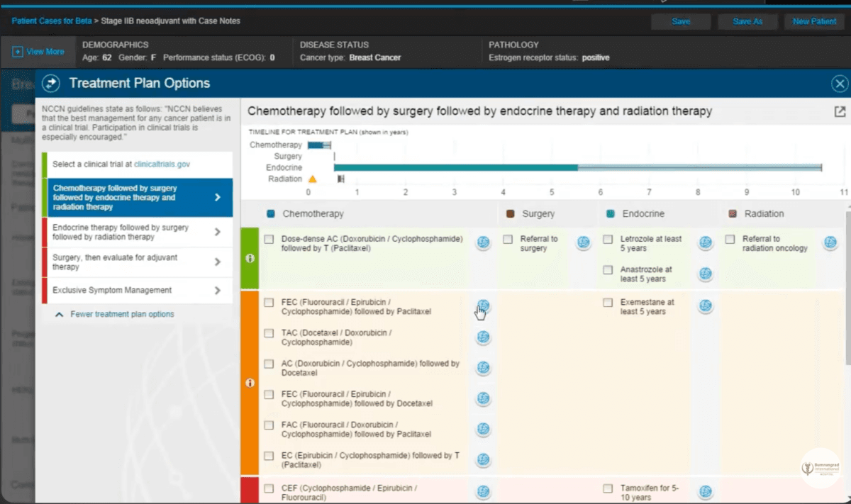Check EC followed by T (Paclitaxel)
Image resolution: width=851 pixels, height=504 pixels.
269,456
